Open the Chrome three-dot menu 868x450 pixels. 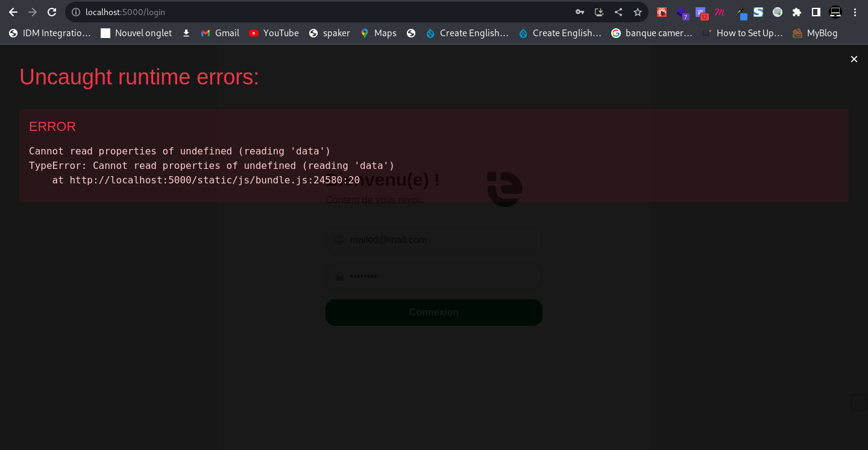855,12
